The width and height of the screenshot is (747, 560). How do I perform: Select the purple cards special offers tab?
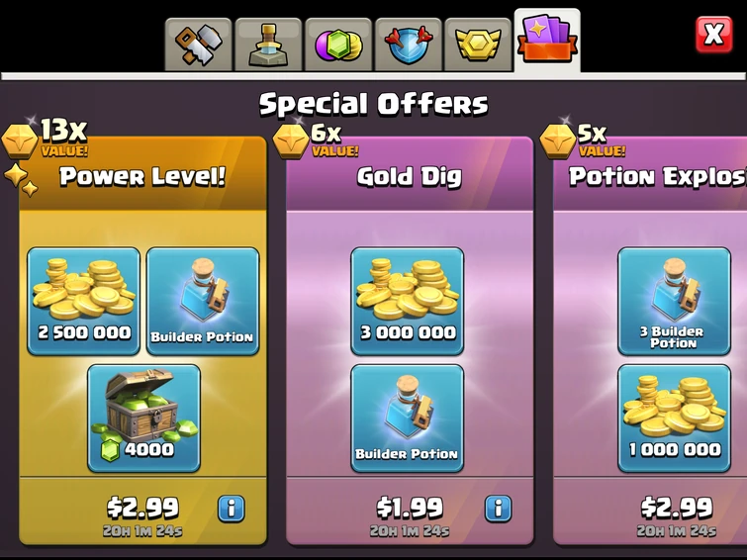tap(547, 41)
